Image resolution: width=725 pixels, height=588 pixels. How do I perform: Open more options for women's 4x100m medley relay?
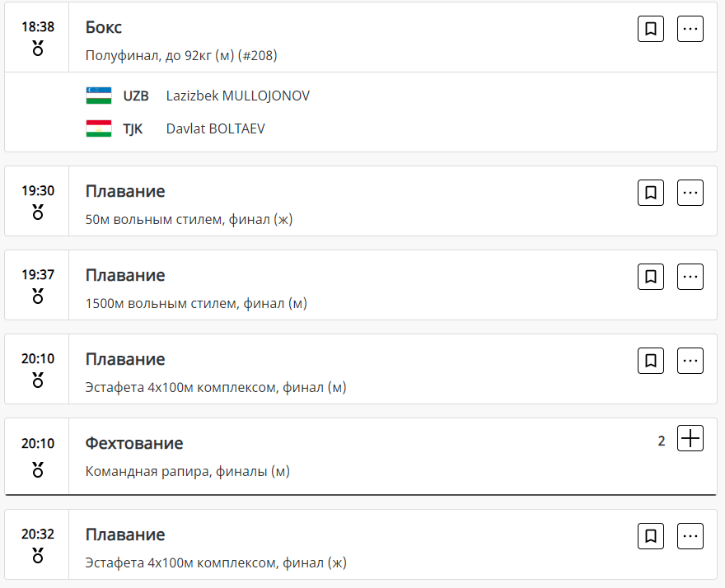(x=690, y=536)
